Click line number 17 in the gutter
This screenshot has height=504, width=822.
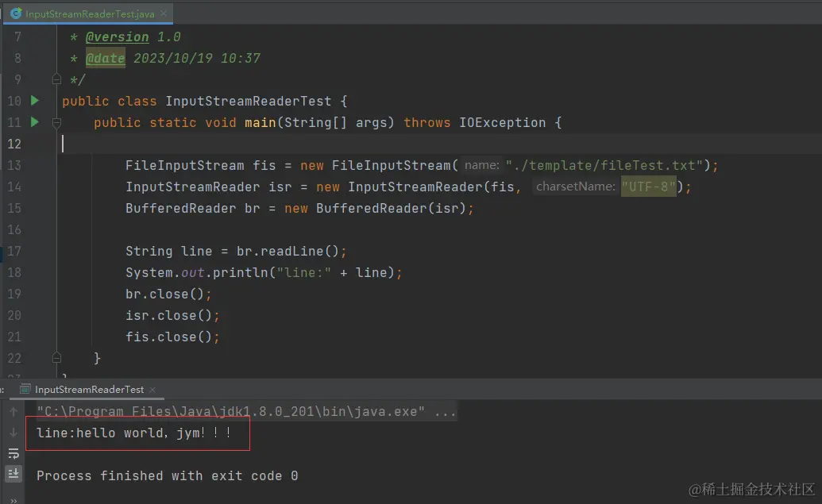(14, 252)
